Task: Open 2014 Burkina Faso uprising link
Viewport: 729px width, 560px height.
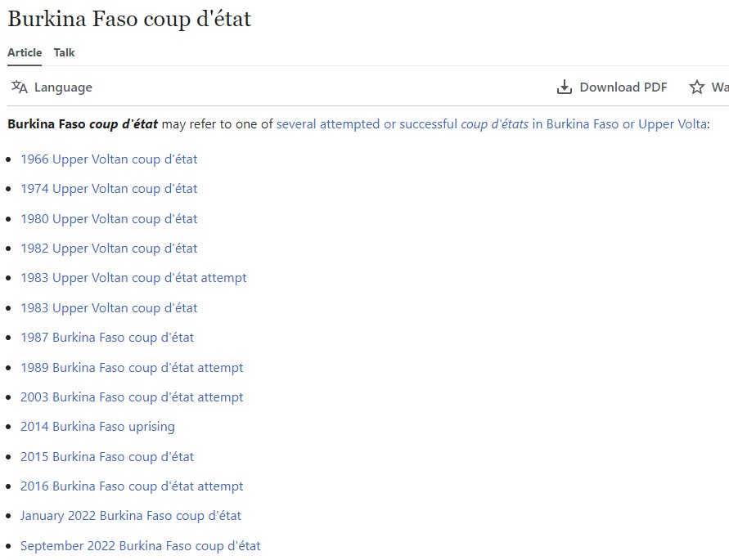Action: coord(97,427)
